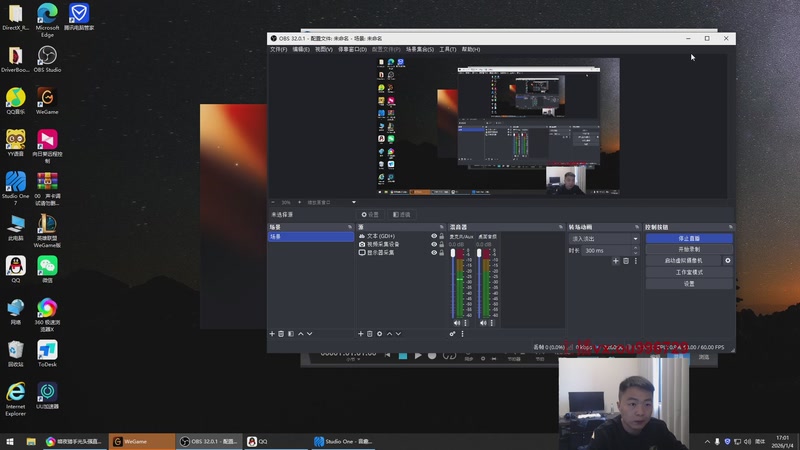Open the 场景集合(S) menu

pyautogui.click(x=420, y=49)
